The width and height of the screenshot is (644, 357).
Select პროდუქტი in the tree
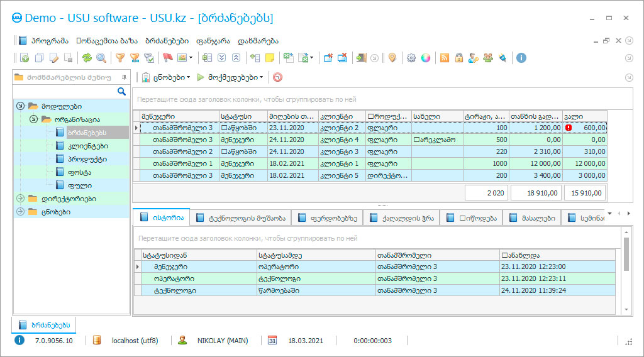87,159
